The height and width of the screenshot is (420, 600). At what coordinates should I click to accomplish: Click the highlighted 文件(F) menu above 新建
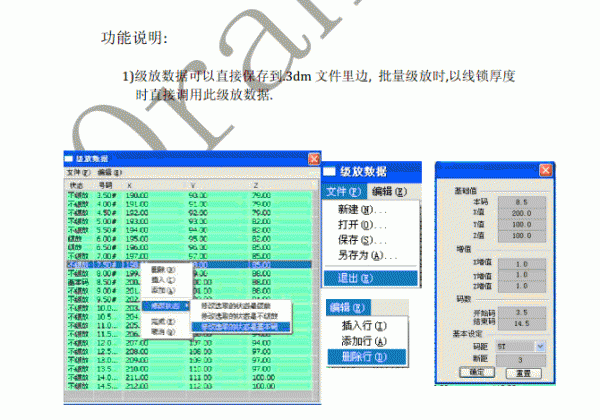pyautogui.click(x=344, y=191)
